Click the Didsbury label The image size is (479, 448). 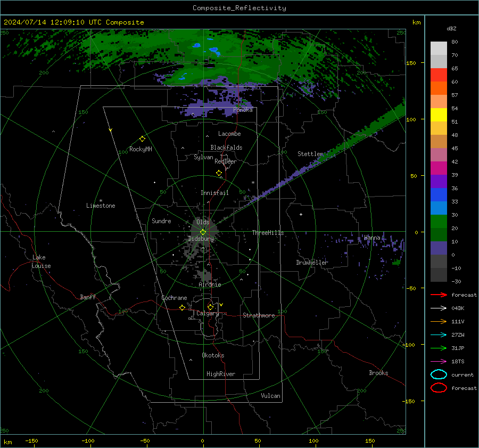201,239
